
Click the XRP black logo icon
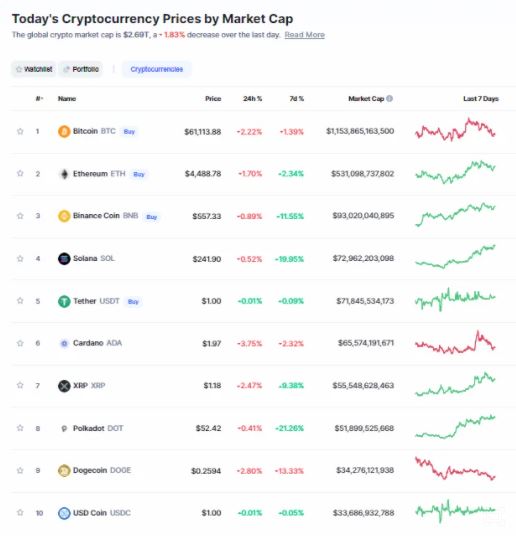(x=64, y=386)
